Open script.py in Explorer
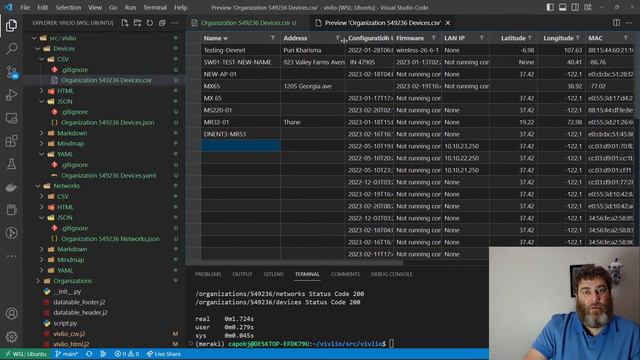The image size is (640, 360). (x=65, y=323)
